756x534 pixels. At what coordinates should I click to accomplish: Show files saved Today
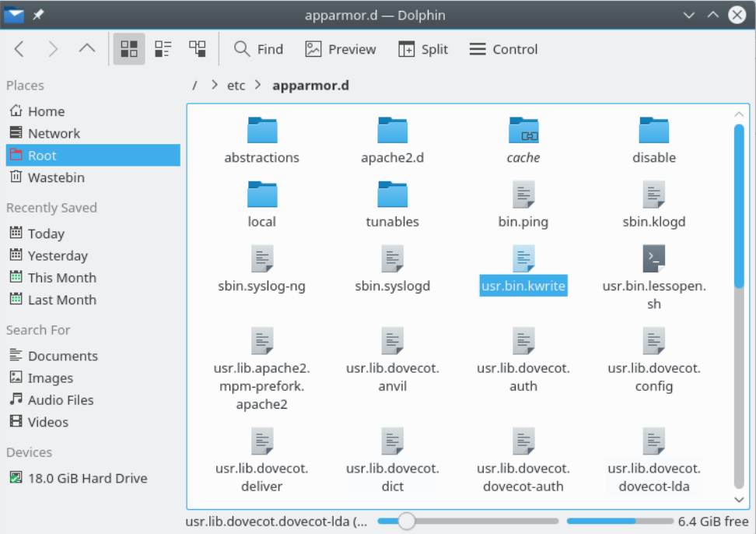93,234
